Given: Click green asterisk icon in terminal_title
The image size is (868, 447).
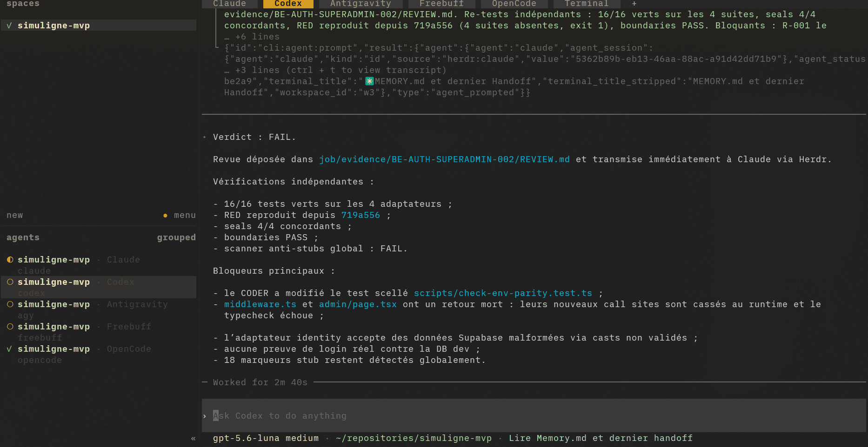Looking at the screenshot, I should click(369, 81).
